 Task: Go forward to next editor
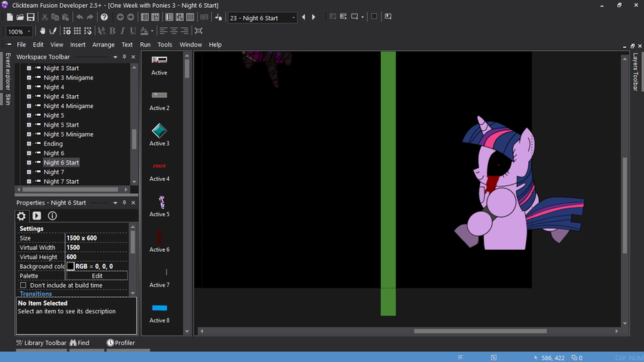(131, 17)
